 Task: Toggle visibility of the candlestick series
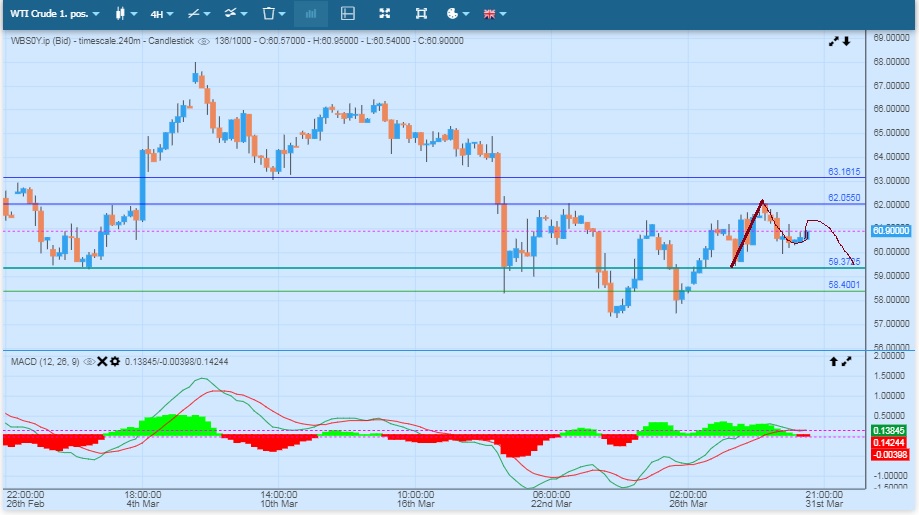point(203,41)
